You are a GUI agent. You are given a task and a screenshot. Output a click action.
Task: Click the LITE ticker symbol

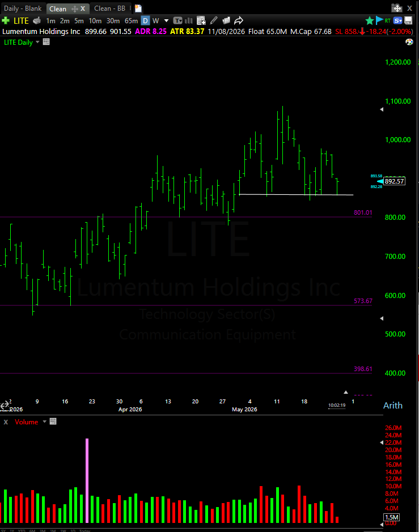click(21, 21)
